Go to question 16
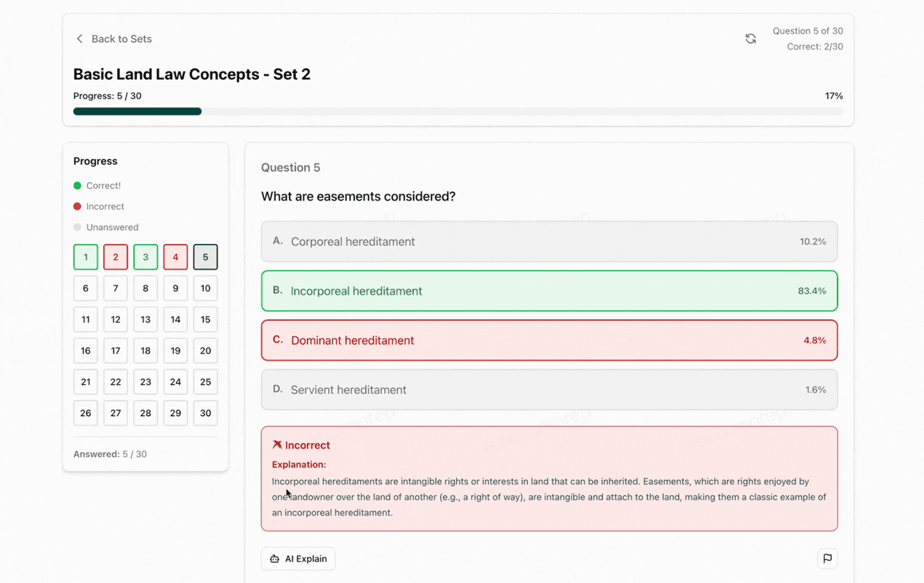Viewport: 924px width, 583px height. point(86,351)
